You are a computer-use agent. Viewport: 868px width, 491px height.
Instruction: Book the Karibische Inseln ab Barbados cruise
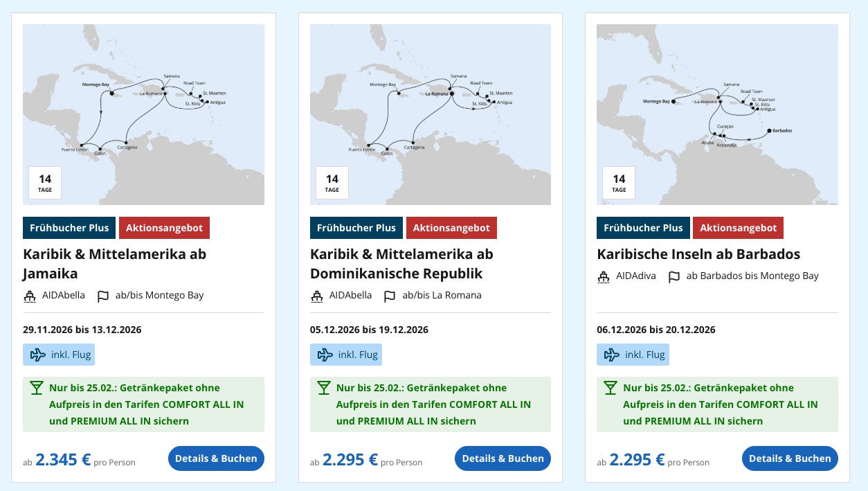[x=790, y=458]
